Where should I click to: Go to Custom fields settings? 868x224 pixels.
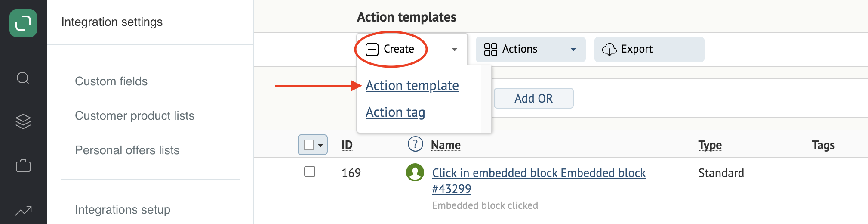point(111,81)
